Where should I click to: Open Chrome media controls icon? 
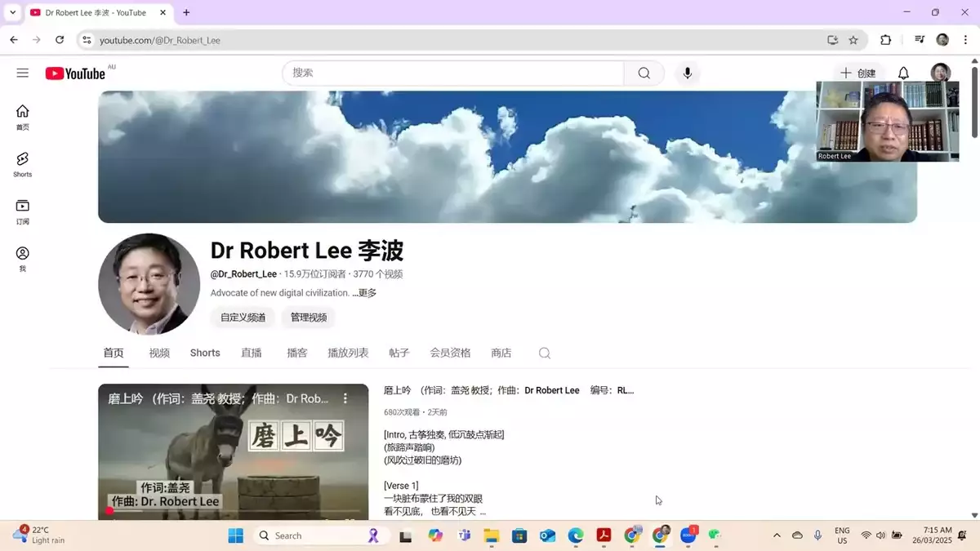920,39
